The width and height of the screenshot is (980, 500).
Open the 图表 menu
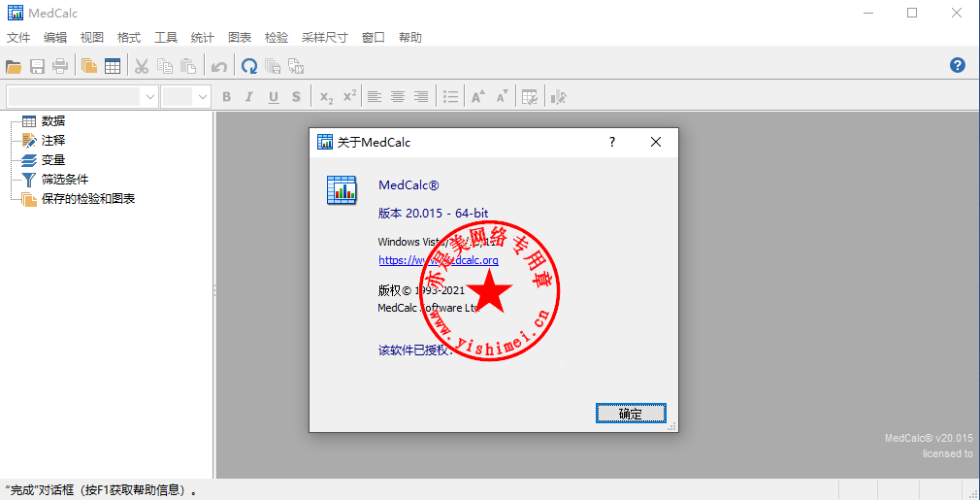(240, 38)
